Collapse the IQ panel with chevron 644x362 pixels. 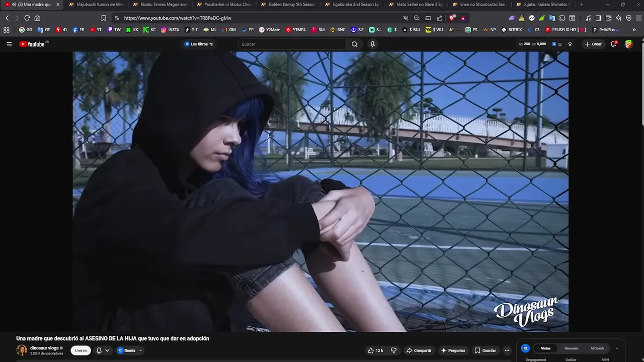click(x=617, y=348)
